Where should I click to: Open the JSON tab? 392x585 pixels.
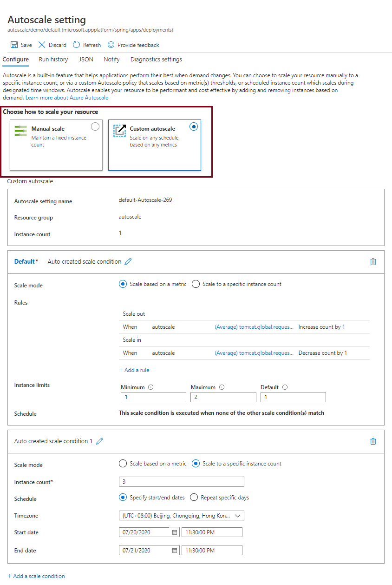86,60
